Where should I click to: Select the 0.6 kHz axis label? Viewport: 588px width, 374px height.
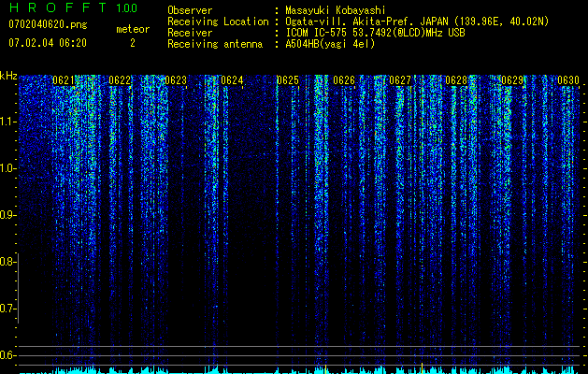point(7,355)
